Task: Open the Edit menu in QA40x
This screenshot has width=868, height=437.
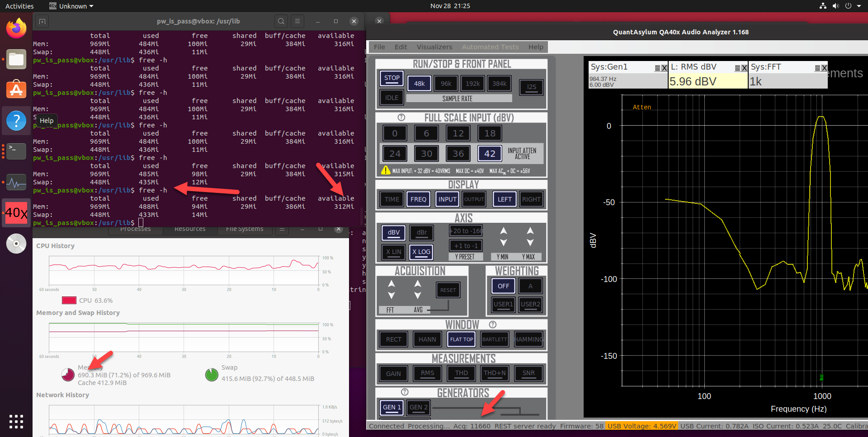Action: pos(401,47)
